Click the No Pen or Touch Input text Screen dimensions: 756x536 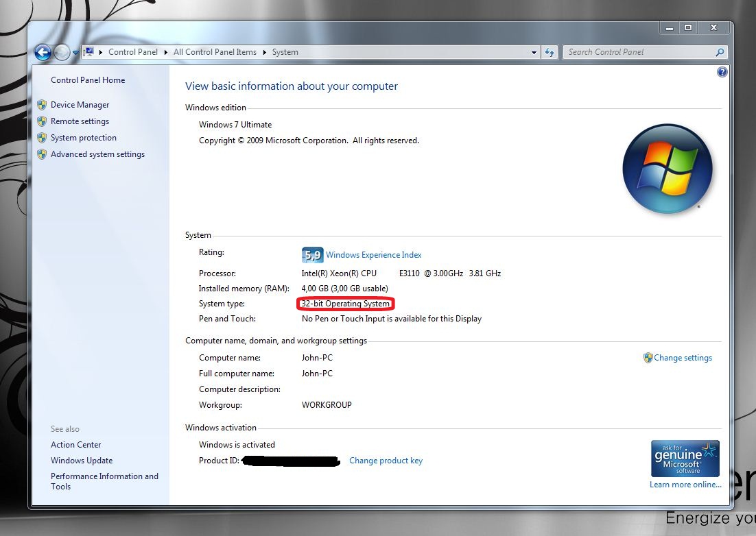tap(392, 318)
